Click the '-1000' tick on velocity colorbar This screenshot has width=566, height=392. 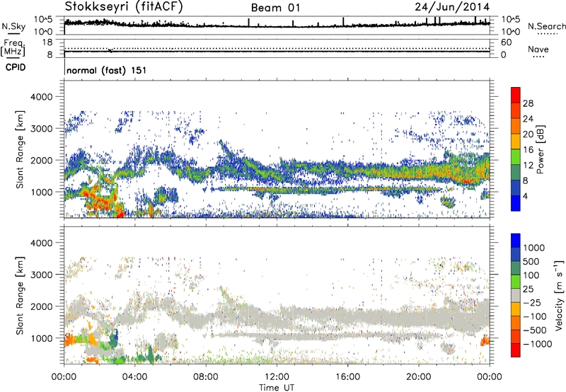click(x=537, y=344)
